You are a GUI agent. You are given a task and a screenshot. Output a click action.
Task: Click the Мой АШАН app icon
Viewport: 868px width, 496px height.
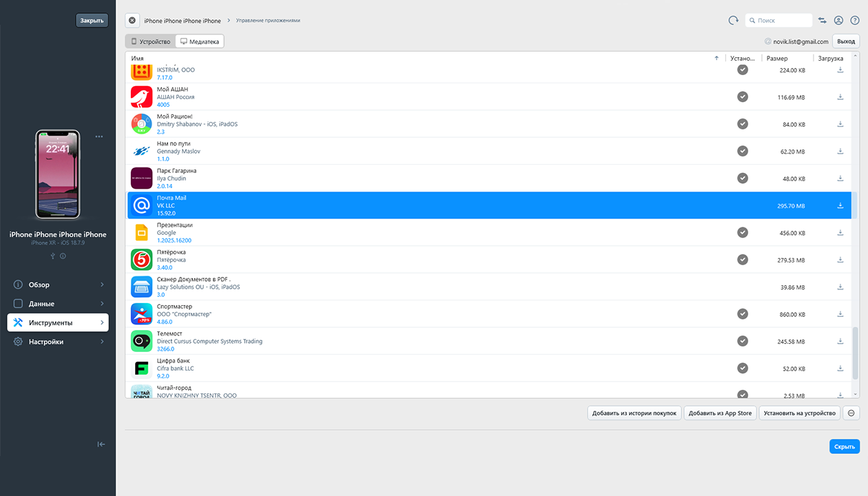point(141,97)
